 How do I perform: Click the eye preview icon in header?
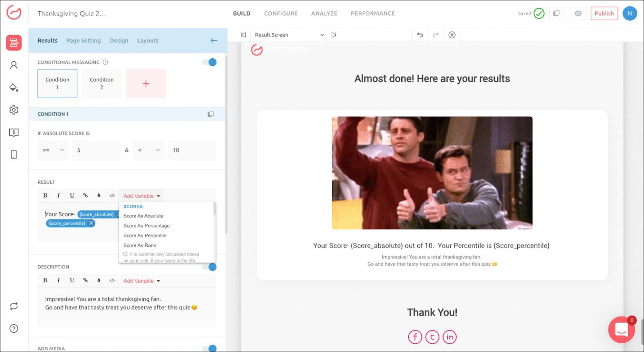click(x=578, y=13)
